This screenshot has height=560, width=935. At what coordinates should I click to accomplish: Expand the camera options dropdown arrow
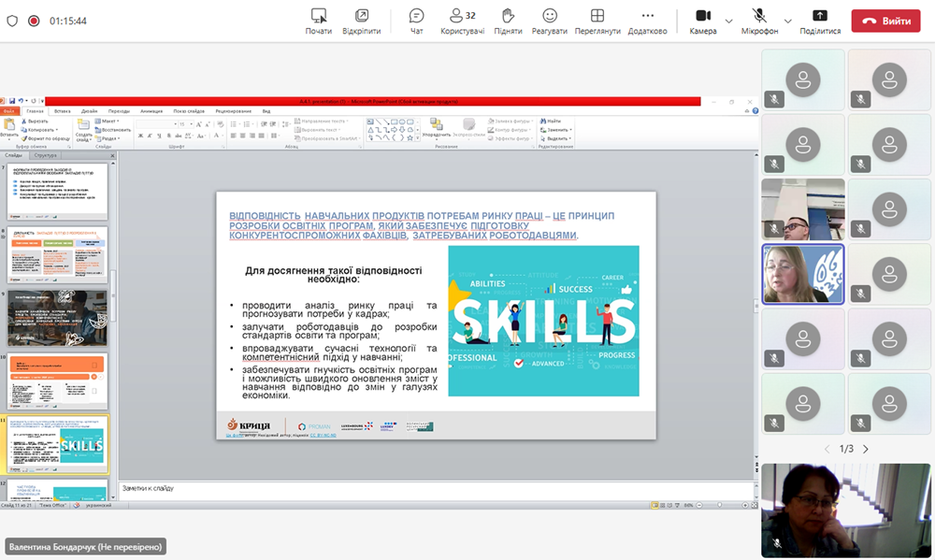point(730,21)
